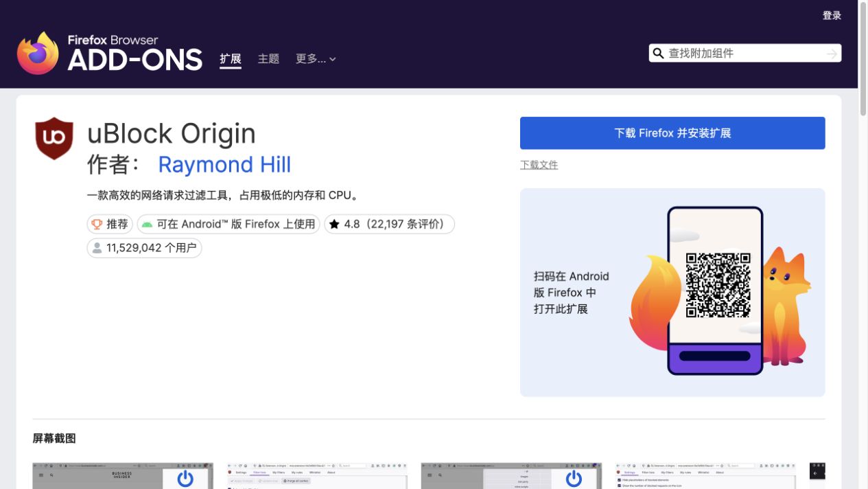Screen dimensions: 868x489
Task: Click 下载 Firefox 并安装扩展 button
Action: [x=672, y=133]
